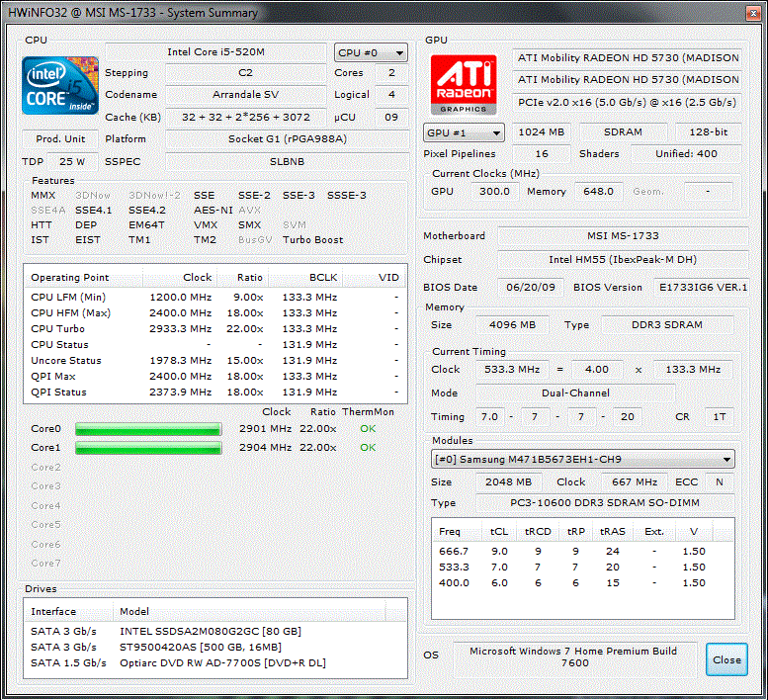
Task: Select the ST9500420AS drive row
Action: 215,647
